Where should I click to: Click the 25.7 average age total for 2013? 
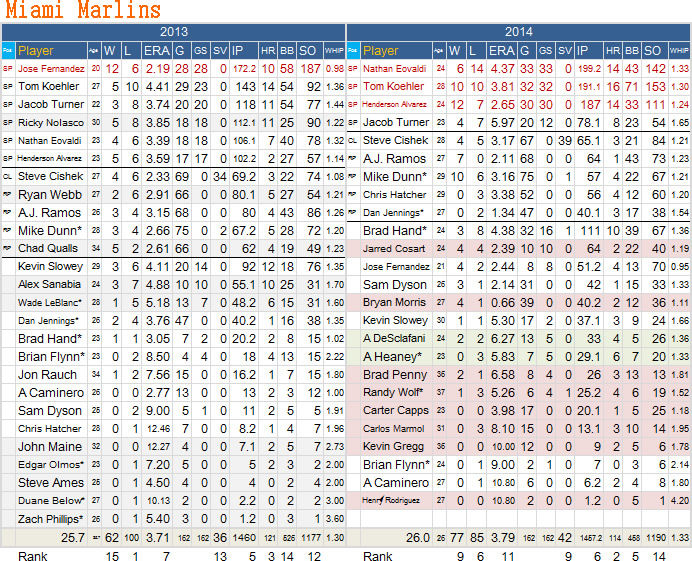[x=73, y=538]
